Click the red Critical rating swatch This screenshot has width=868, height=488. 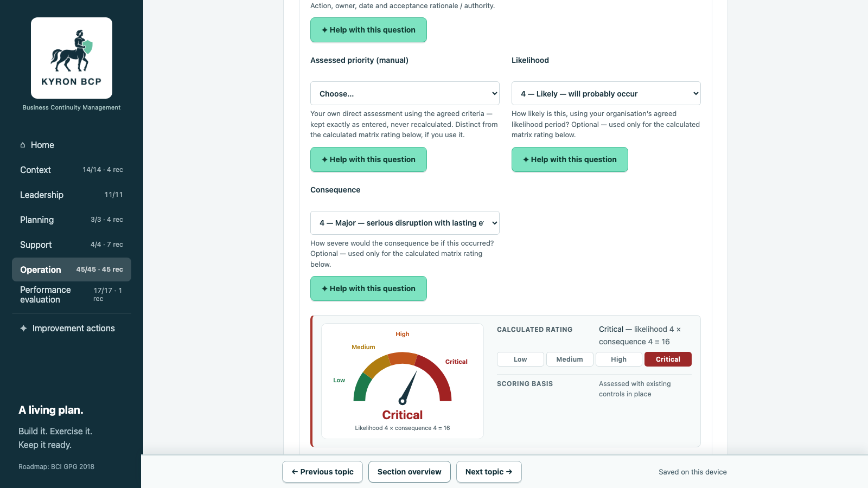click(x=668, y=359)
